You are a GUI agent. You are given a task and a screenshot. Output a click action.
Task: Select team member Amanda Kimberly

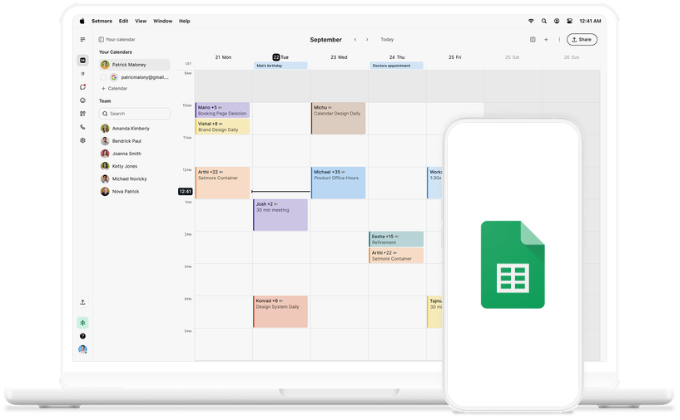click(x=126, y=128)
